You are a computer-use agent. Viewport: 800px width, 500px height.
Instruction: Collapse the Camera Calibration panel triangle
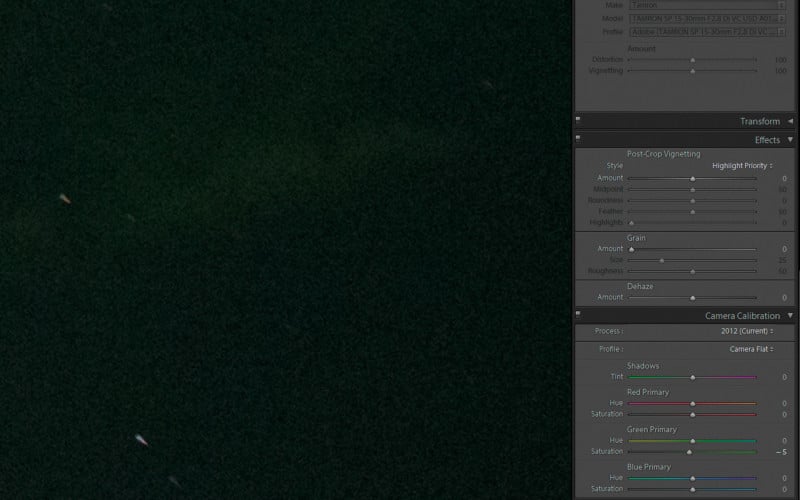[790, 316]
